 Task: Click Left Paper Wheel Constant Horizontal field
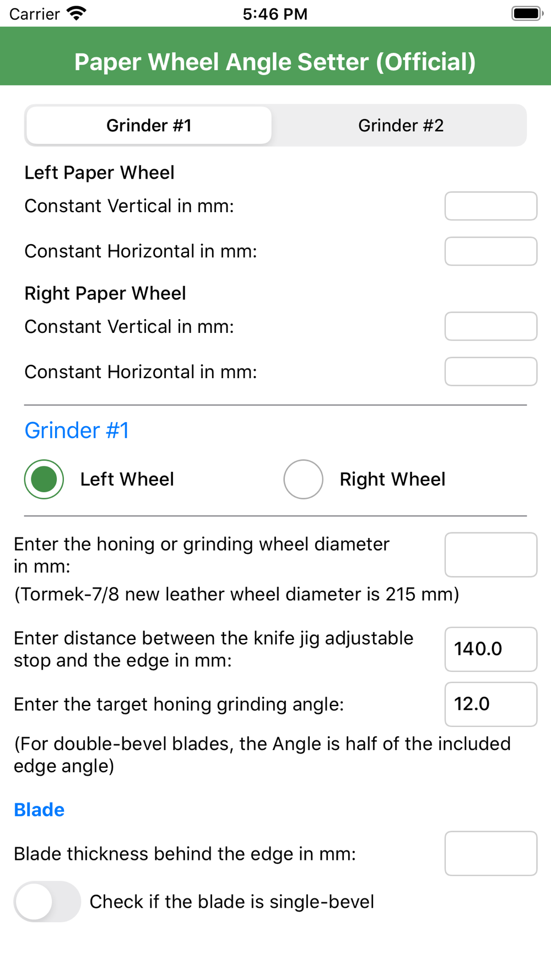(490, 251)
